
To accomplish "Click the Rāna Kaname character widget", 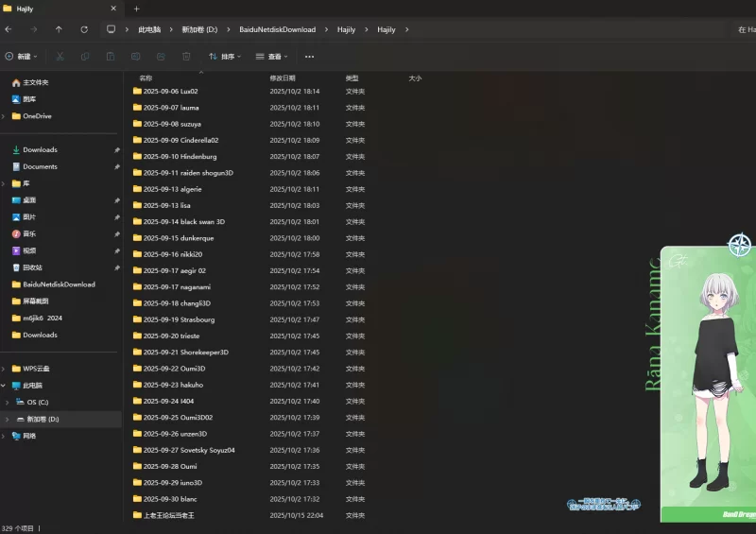I will [x=708, y=385].
